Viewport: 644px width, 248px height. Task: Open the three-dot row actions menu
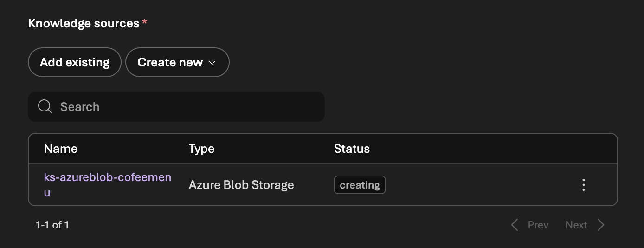(584, 185)
